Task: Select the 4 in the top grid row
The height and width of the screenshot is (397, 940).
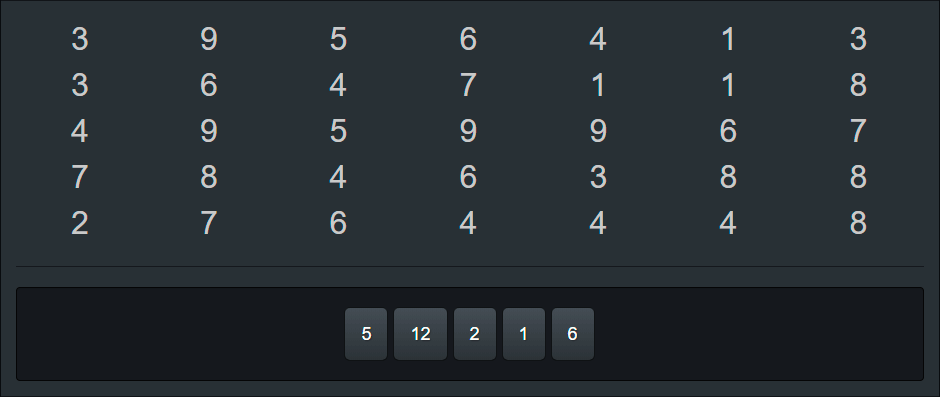Action: (x=598, y=39)
